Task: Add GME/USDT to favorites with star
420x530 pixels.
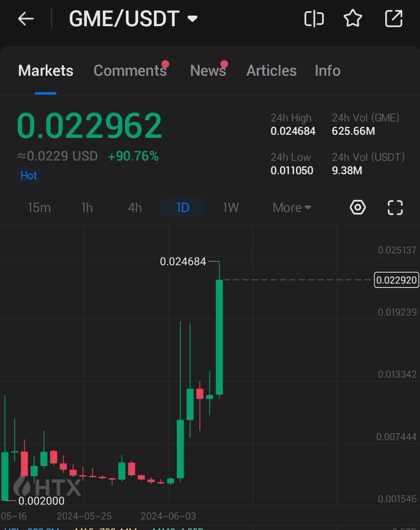Action: [x=353, y=19]
